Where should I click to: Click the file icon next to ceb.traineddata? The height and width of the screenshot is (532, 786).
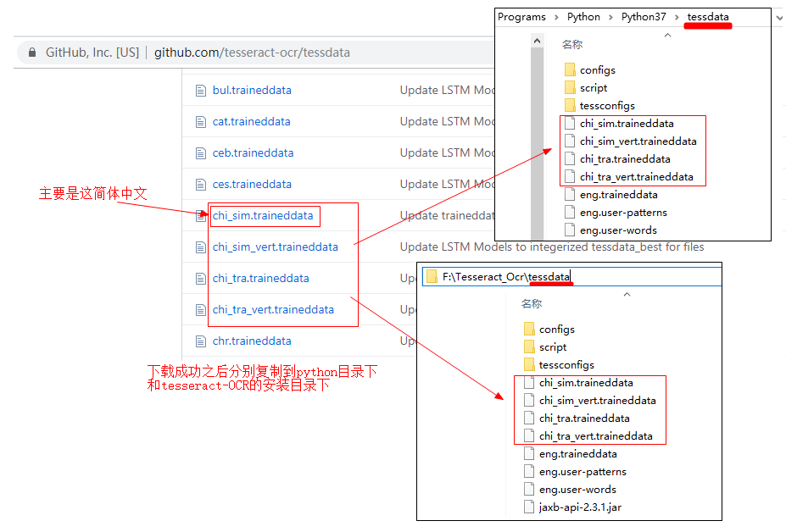(200, 153)
